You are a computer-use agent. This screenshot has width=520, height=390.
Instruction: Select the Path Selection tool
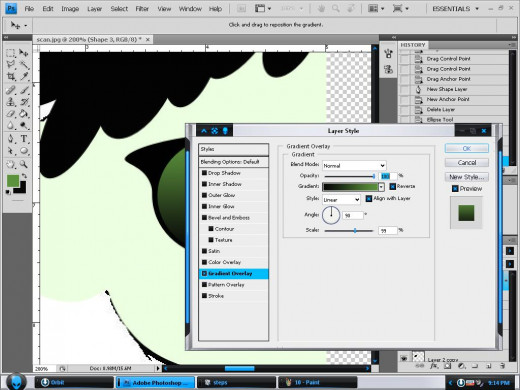tap(11, 151)
